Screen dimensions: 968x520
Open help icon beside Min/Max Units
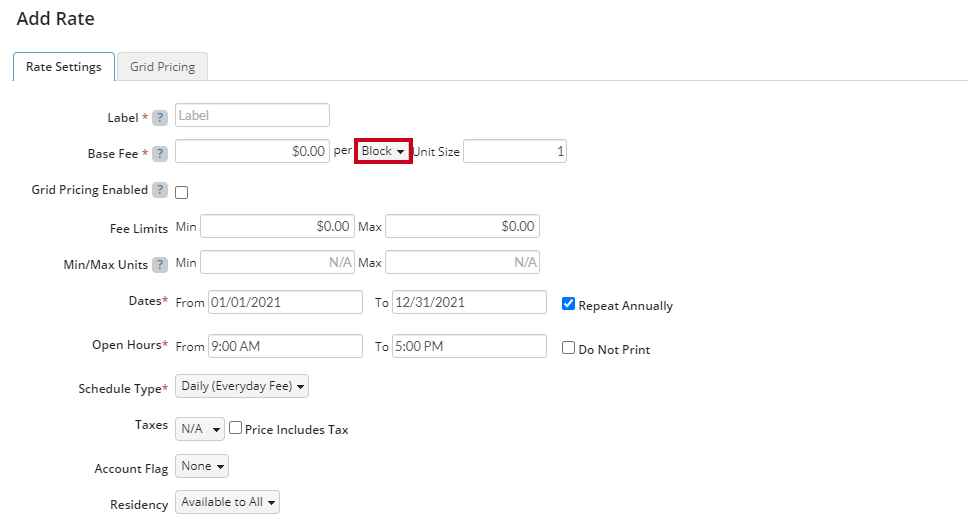(160, 265)
